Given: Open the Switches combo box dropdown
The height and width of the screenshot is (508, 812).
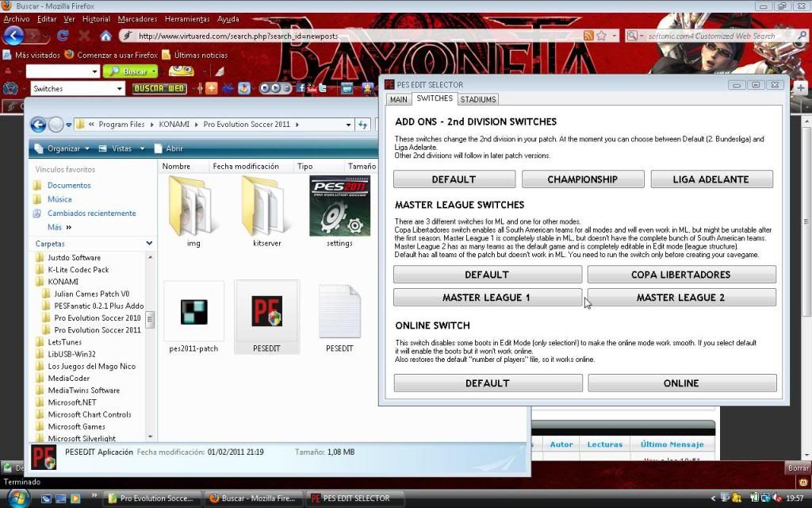Looking at the screenshot, I should pos(120,89).
